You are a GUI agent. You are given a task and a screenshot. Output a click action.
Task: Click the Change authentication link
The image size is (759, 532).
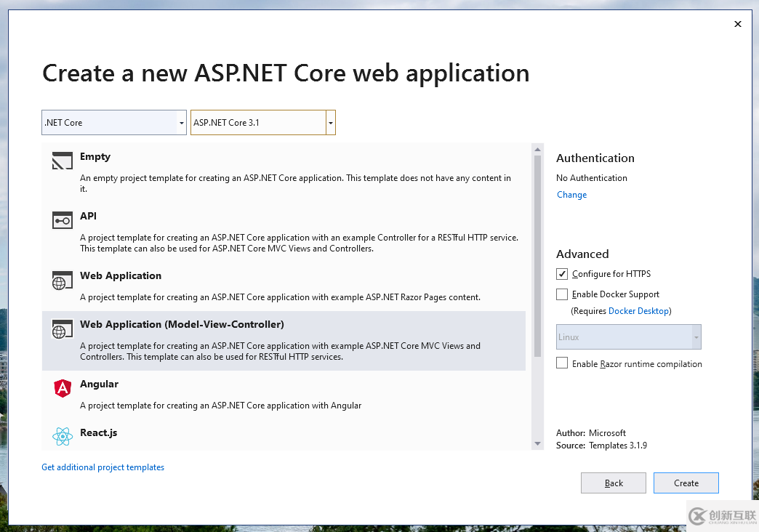(571, 195)
